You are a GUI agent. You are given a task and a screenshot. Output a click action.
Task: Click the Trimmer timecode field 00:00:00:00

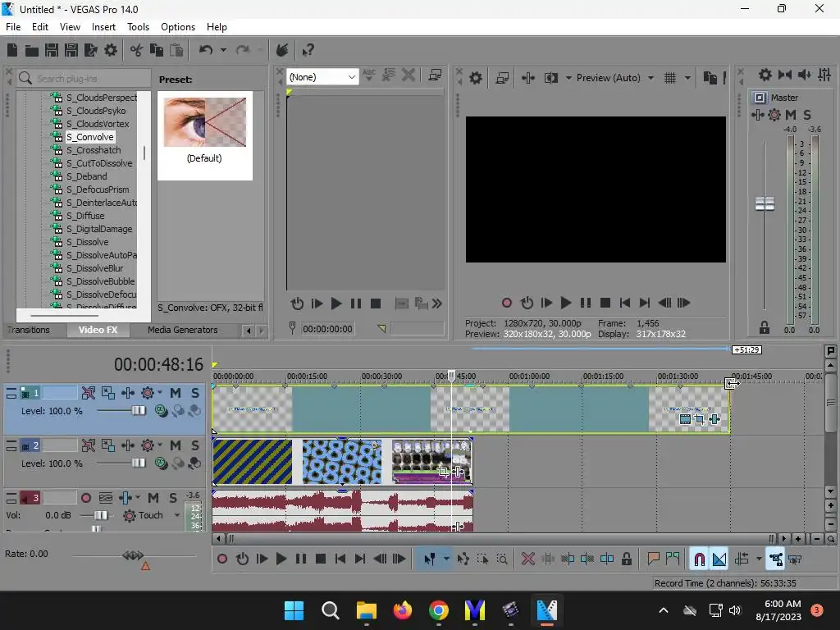327,329
